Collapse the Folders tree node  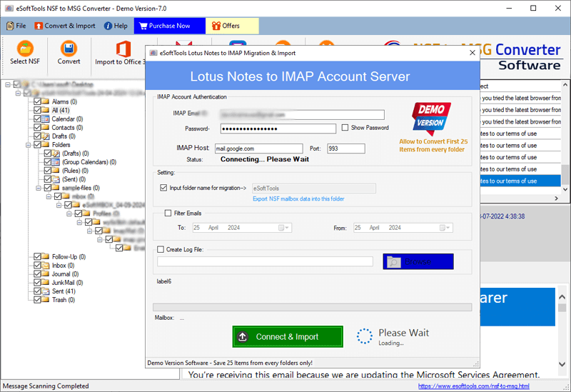point(28,145)
